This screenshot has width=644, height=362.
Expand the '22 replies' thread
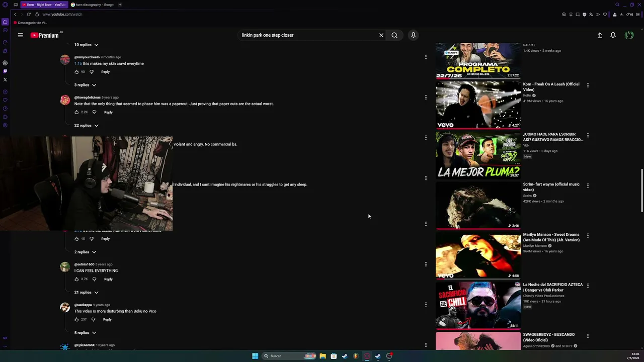[x=86, y=125]
